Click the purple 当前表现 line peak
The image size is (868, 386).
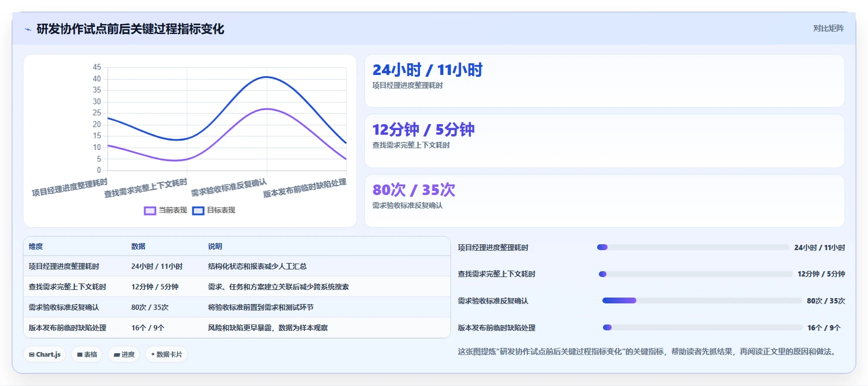[267, 109]
